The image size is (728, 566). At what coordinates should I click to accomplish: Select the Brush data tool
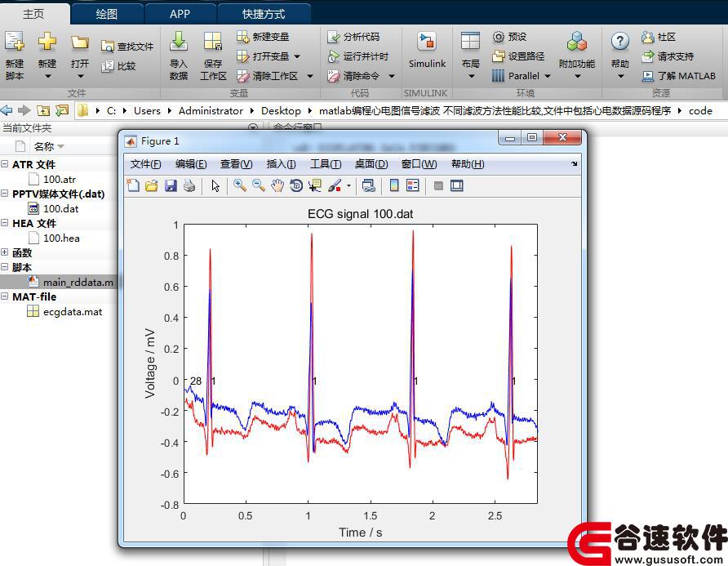[335, 185]
